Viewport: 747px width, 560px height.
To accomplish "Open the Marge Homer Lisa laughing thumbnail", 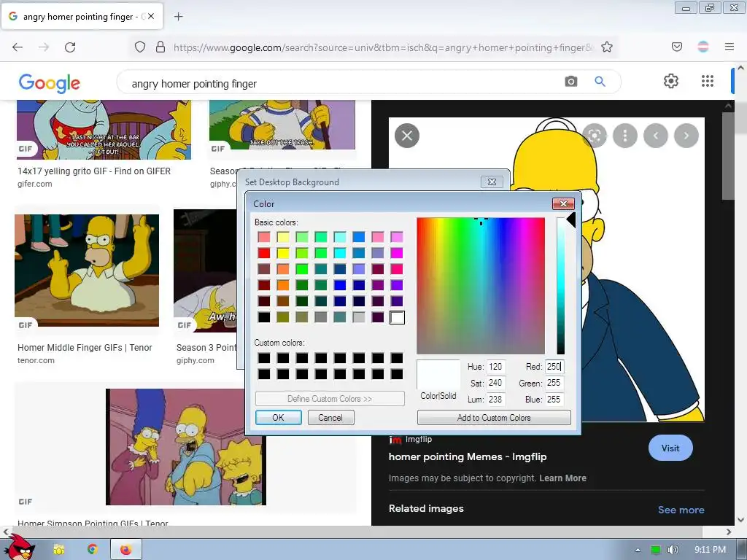I will (186, 447).
